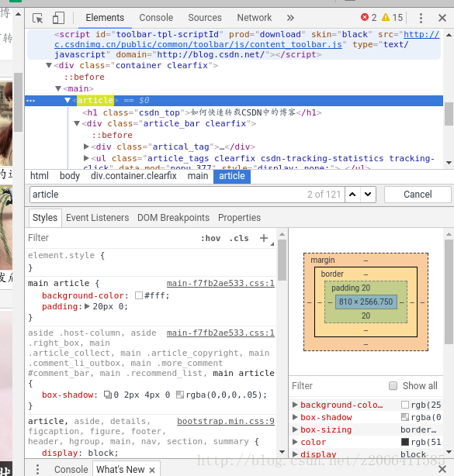Collapse the div container clearfix node
The height and width of the screenshot is (476, 454).
click(49, 65)
